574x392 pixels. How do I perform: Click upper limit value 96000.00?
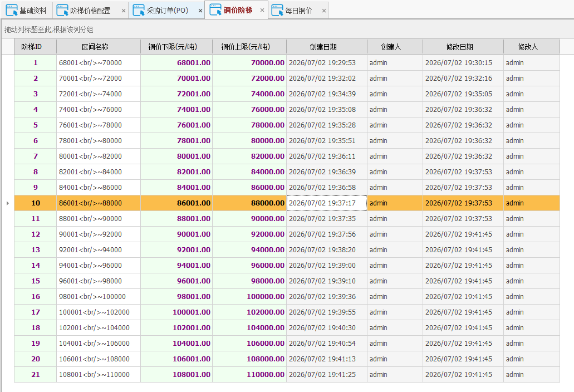(x=249, y=266)
